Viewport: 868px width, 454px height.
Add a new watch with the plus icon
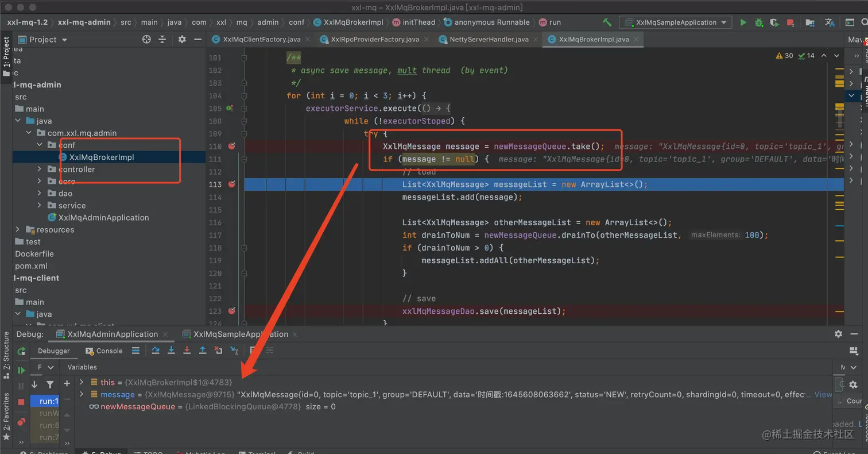click(x=67, y=383)
